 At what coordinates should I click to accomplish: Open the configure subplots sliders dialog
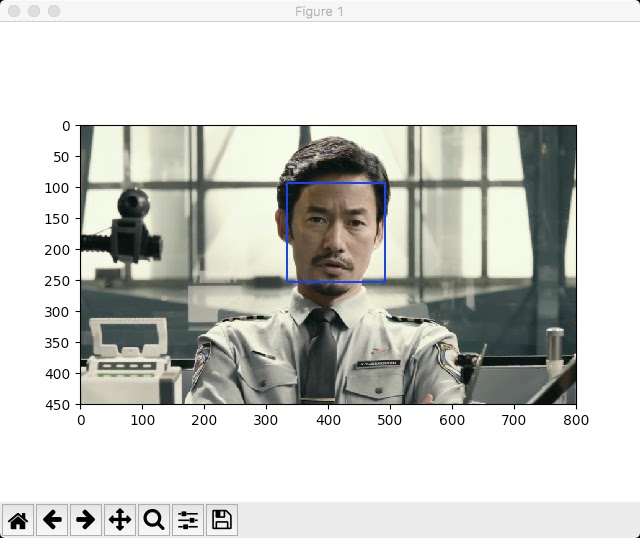click(x=188, y=520)
